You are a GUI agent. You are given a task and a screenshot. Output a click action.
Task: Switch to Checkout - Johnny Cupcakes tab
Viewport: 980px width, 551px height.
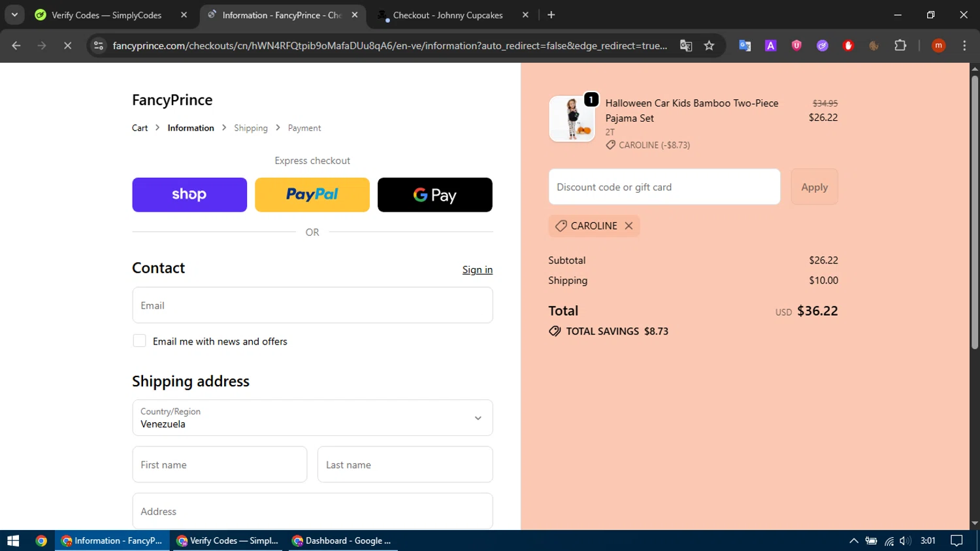coord(448,15)
